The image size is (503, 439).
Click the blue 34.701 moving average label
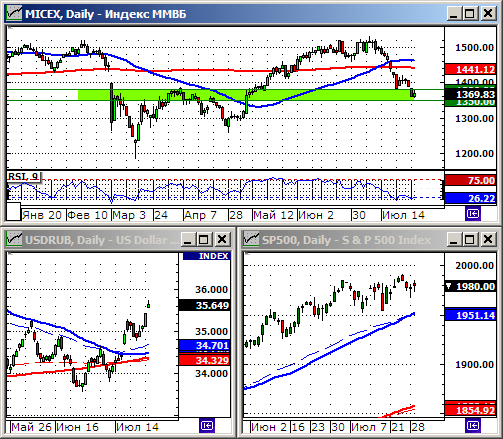coord(205,345)
